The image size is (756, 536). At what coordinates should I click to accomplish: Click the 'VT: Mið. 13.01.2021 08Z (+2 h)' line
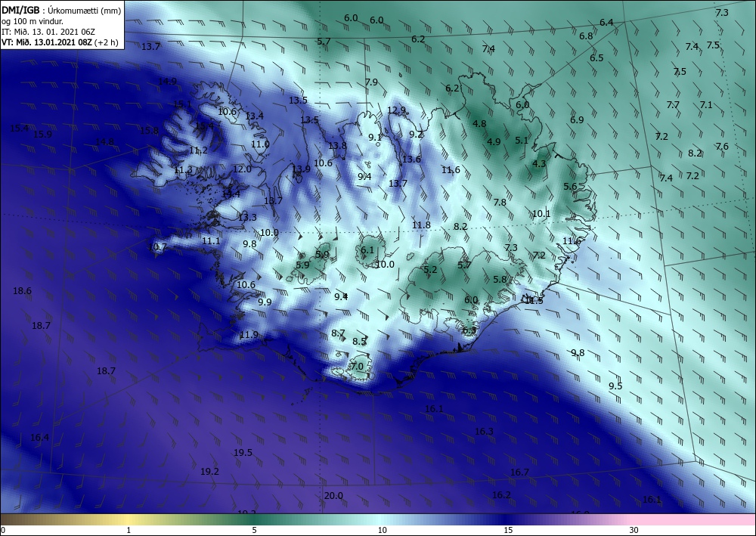pos(60,42)
